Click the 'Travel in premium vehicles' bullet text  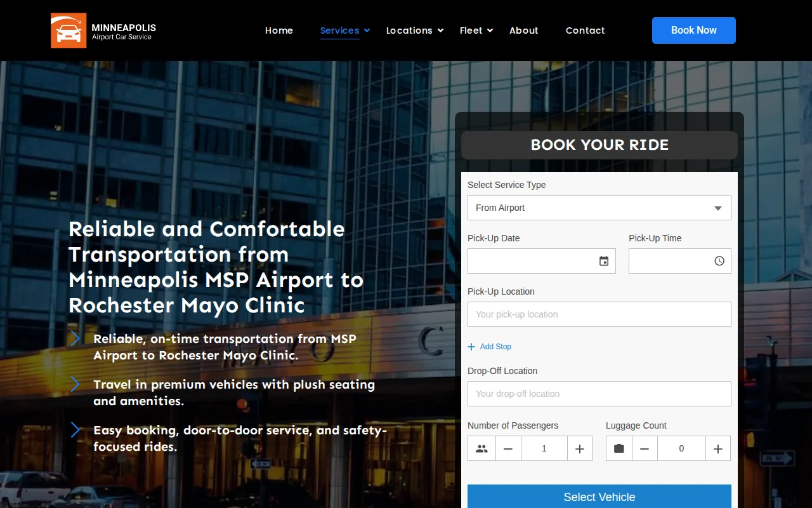234,392
